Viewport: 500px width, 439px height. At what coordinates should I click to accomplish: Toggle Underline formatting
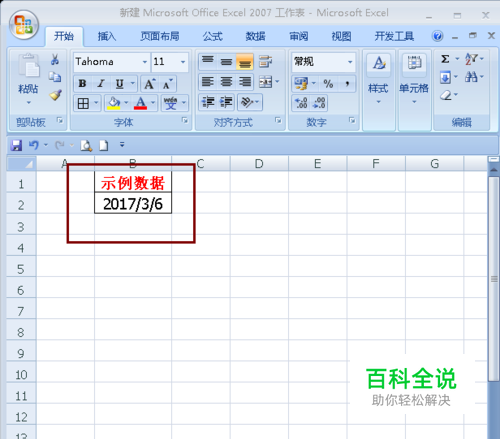[119, 83]
